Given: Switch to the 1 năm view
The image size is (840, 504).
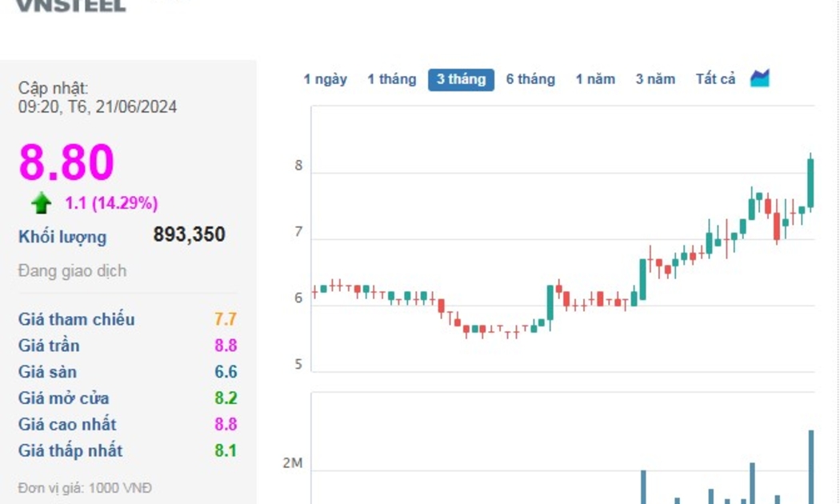Looking at the screenshot, I should (x=595, y=79).
